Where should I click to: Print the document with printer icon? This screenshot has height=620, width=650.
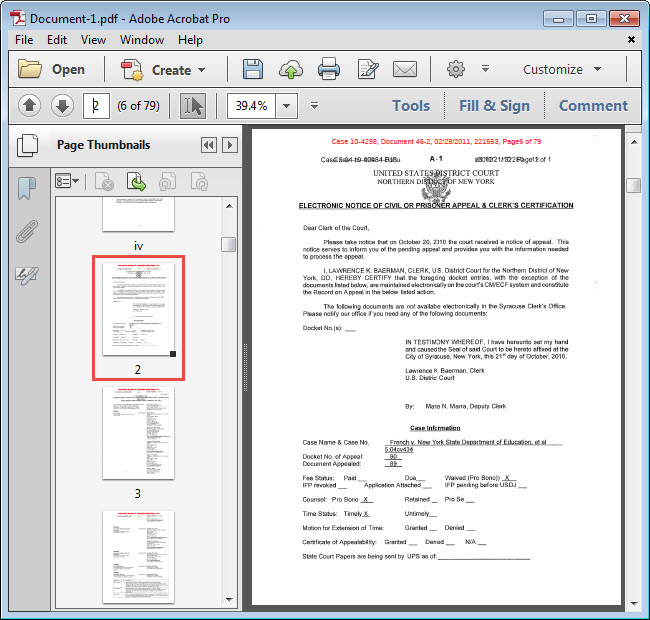(x=329, y=69)
